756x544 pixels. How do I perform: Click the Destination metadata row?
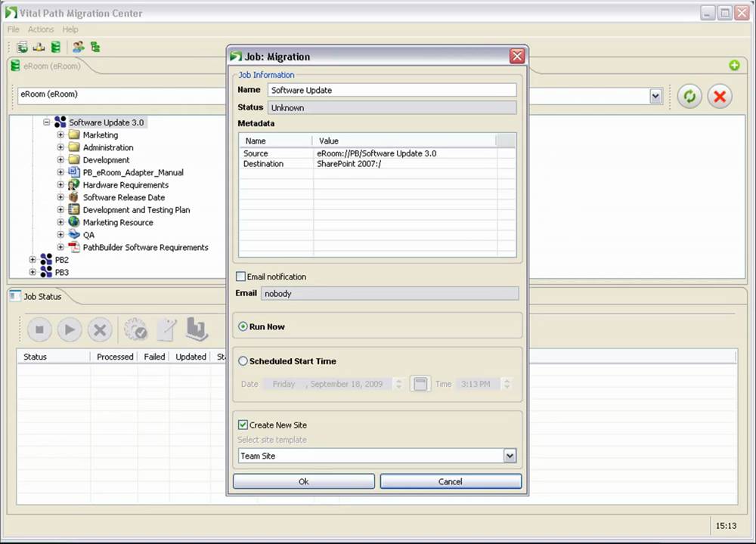377,164
